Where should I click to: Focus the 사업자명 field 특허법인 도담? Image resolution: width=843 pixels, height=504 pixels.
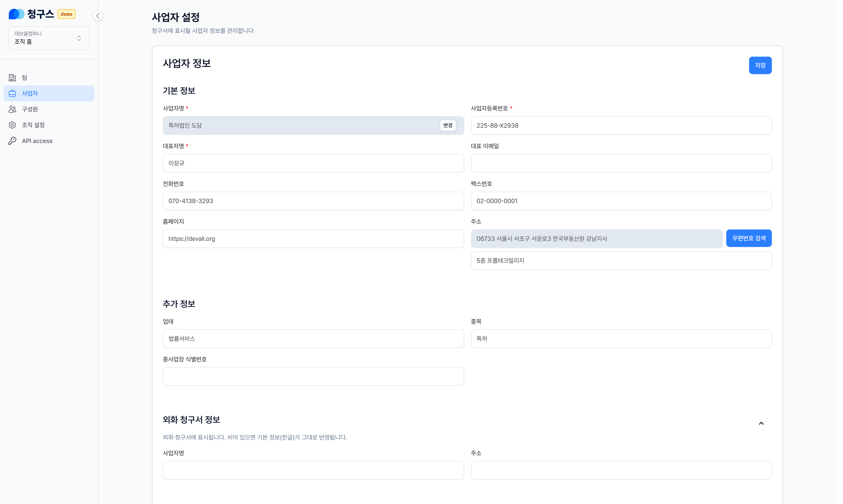[x=313, y=126]
